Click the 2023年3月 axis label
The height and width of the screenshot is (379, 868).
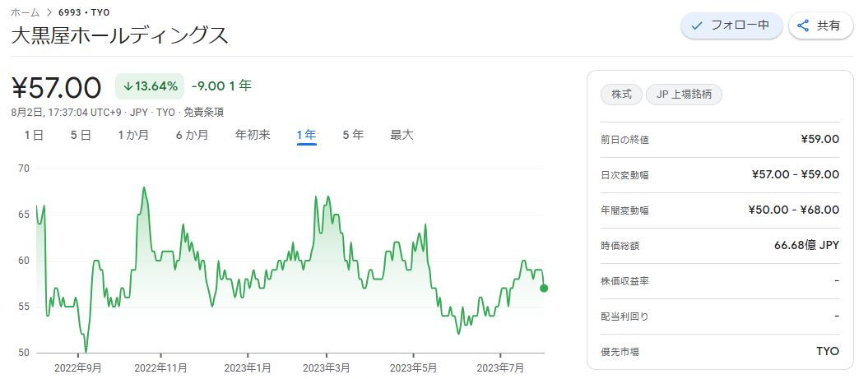327,367
